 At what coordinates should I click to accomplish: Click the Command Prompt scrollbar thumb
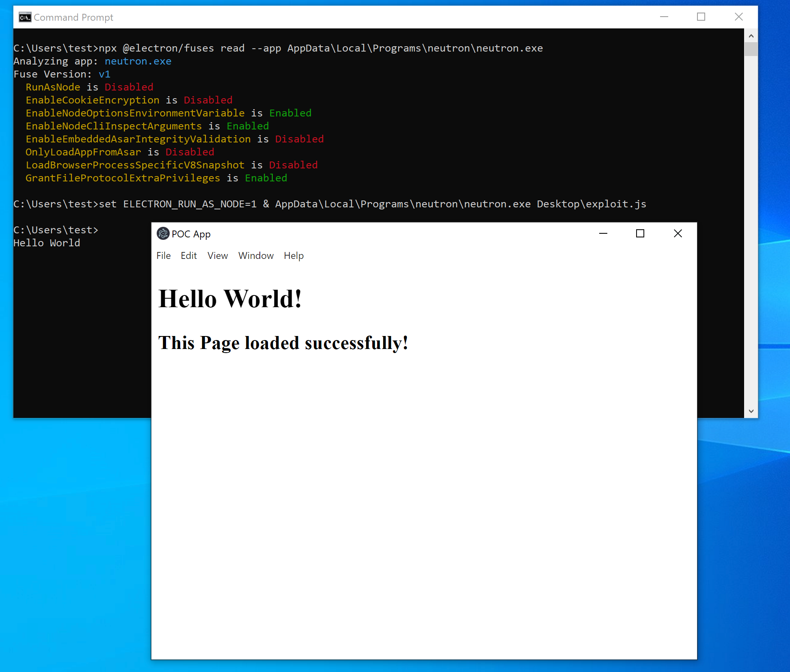tap(751, 49)
